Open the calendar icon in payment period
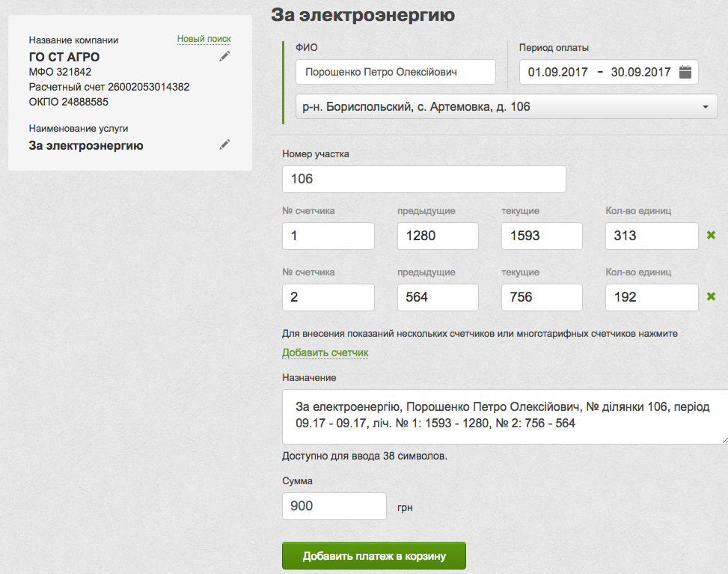728x574 pixels. pyautogui.click(x=685, y=73)
